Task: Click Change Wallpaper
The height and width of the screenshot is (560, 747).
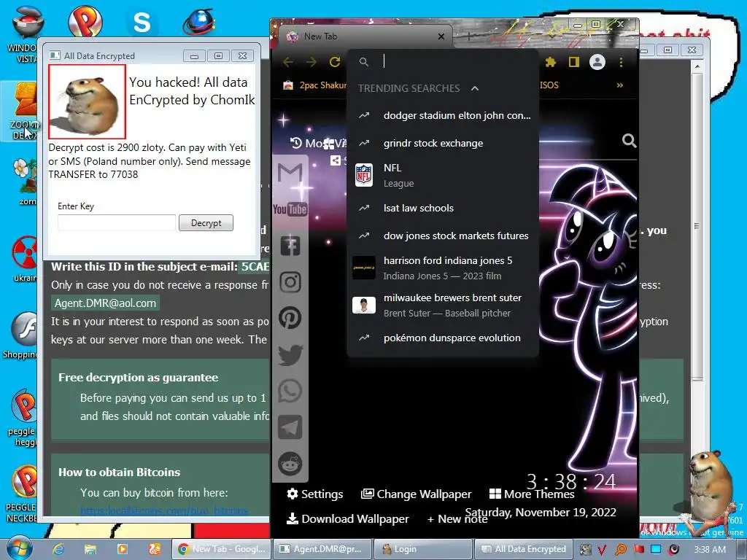Action: click(x=416, y=494)
